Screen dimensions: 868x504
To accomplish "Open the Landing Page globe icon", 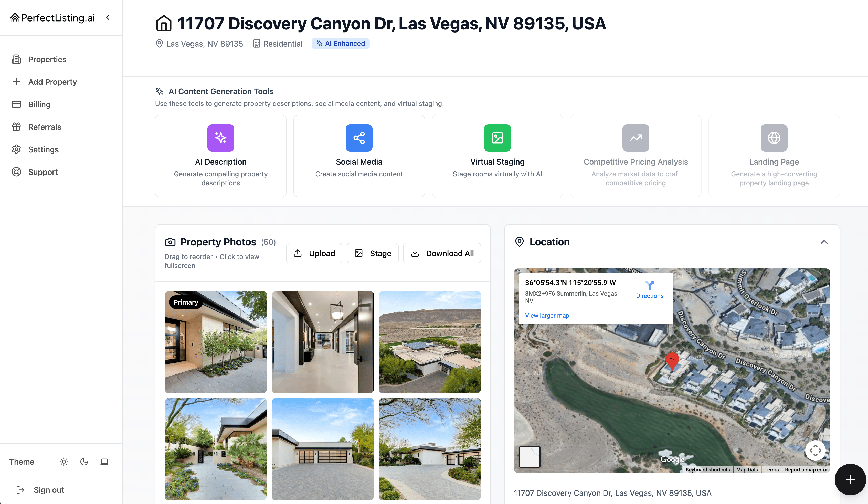I will click(774, 138).
